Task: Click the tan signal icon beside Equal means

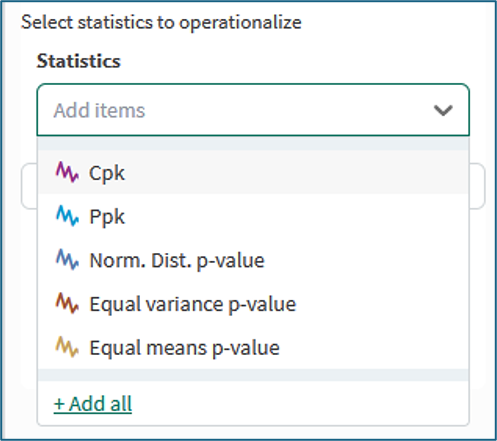Action: 67,347
